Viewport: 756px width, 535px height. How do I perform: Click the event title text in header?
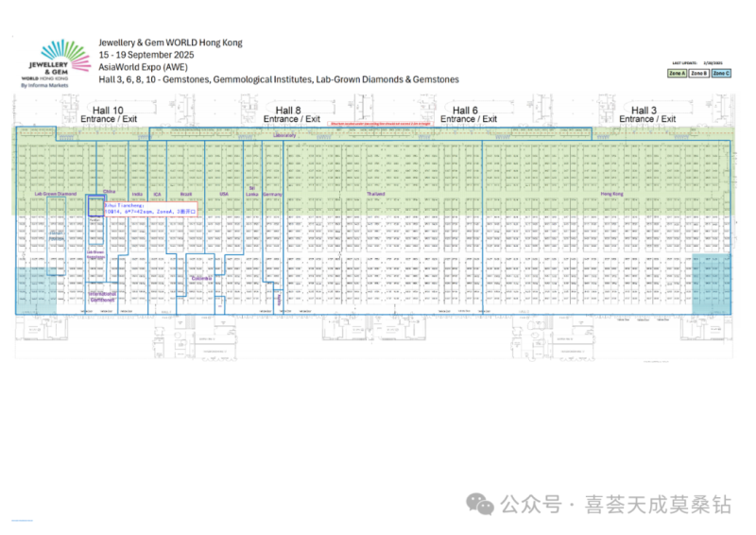coord(171,43)
